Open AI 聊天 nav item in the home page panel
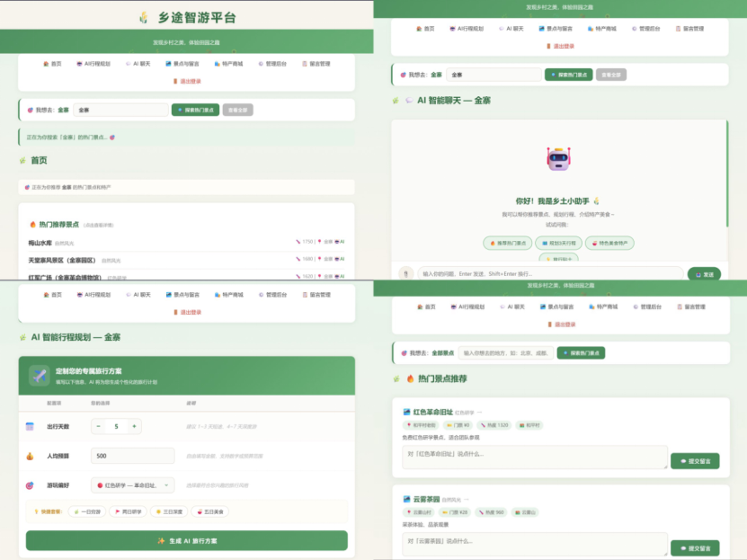 tap(138, 64)
